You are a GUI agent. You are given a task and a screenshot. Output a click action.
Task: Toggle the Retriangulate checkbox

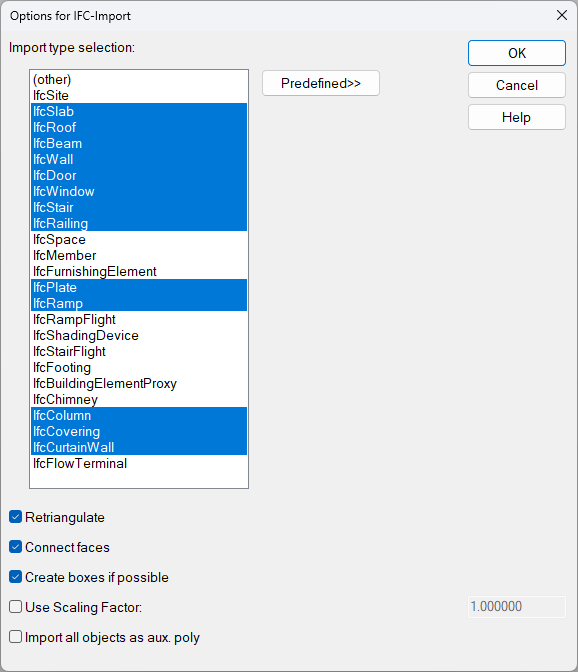point(15,517)
